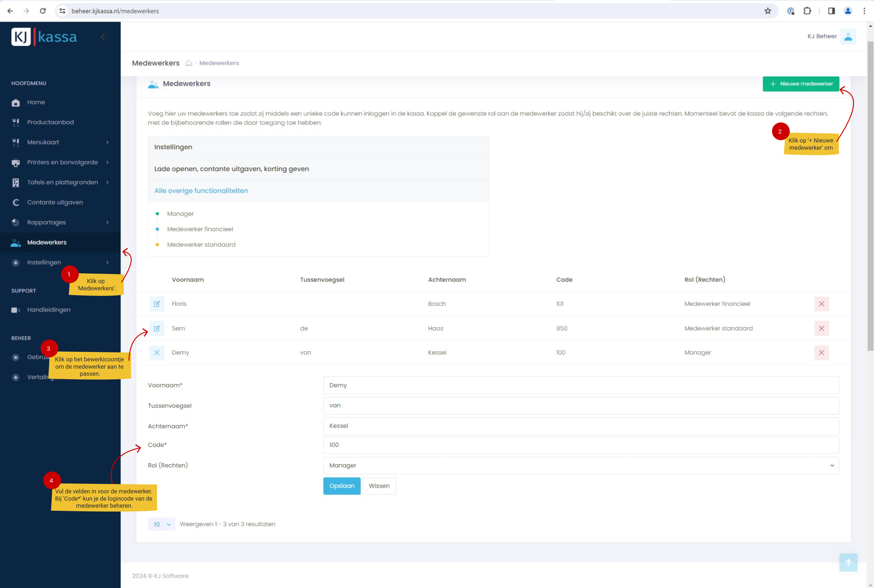Collapse the sidebar with double-chevron icon
Screen dimensions: 874x588
[104, 37]
